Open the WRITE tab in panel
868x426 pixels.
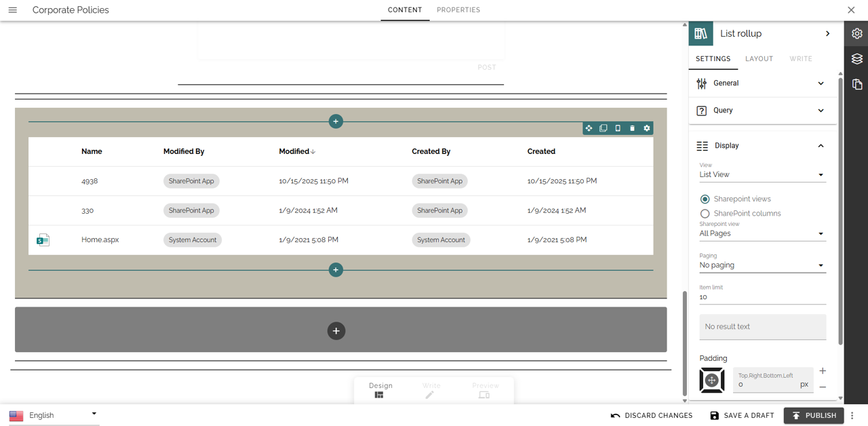[x=801, y=59]
